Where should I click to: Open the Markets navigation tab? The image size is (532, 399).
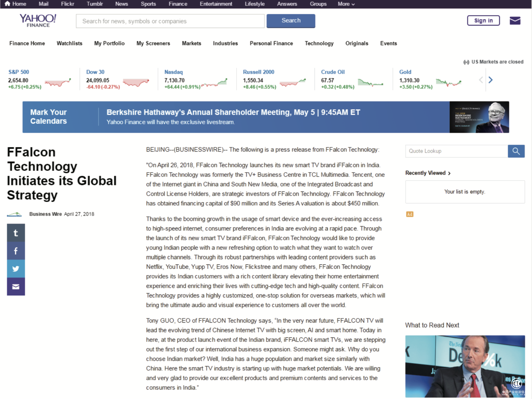191,43
